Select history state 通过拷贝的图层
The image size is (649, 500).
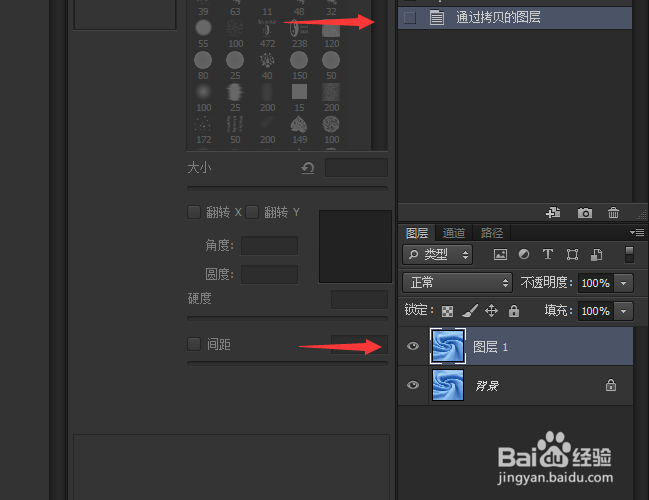point(515,18)
